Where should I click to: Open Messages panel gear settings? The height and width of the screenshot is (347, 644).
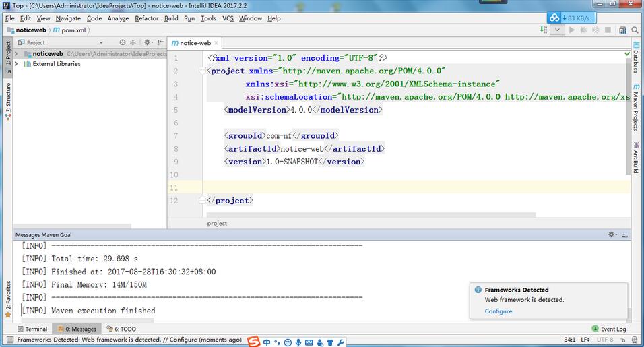[x=612, y=234]
